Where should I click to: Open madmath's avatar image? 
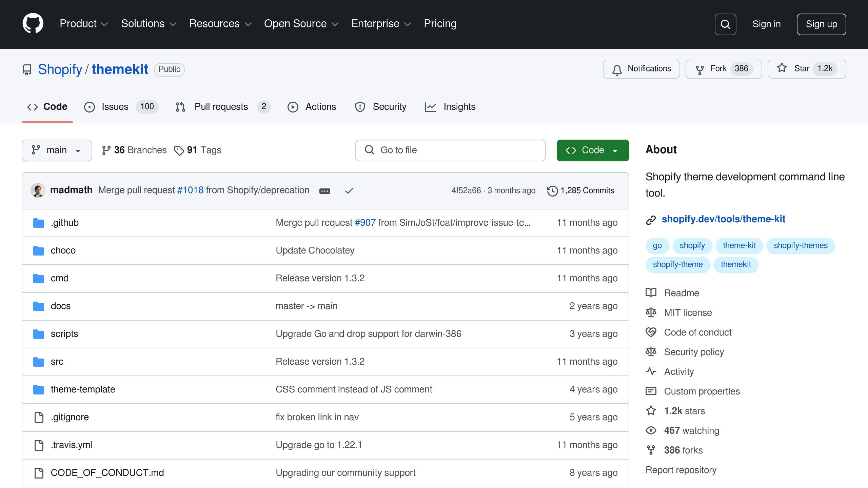click(x=38, y=190)
